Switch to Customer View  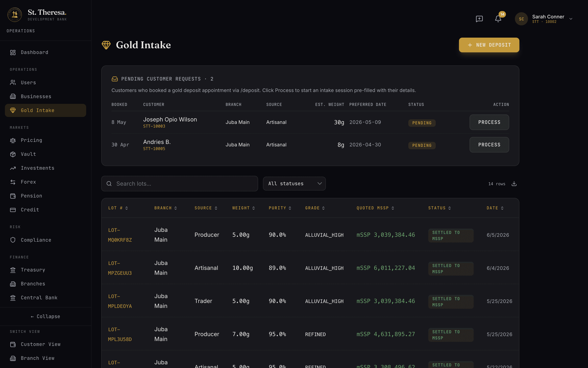tap(46, 344)
